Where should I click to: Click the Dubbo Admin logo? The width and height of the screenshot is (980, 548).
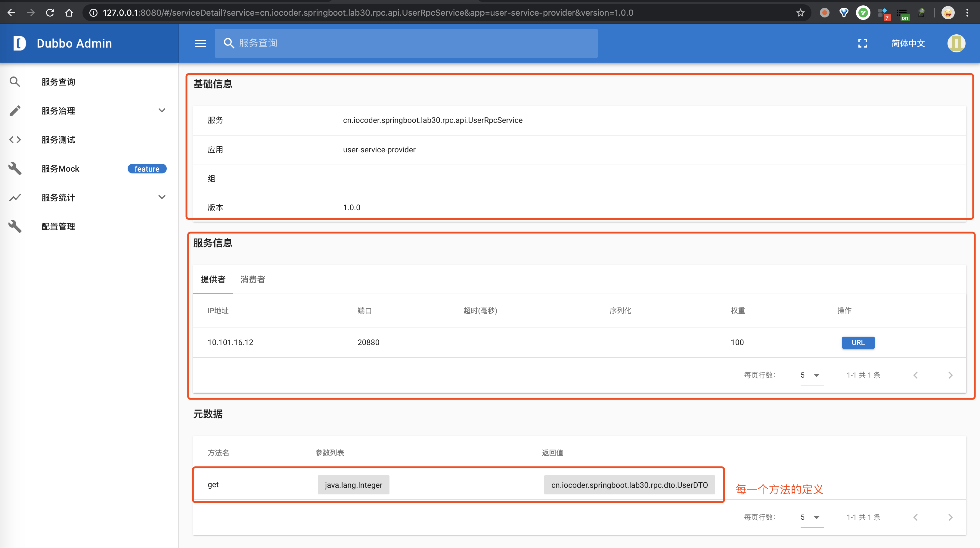(x=20, y=43)
